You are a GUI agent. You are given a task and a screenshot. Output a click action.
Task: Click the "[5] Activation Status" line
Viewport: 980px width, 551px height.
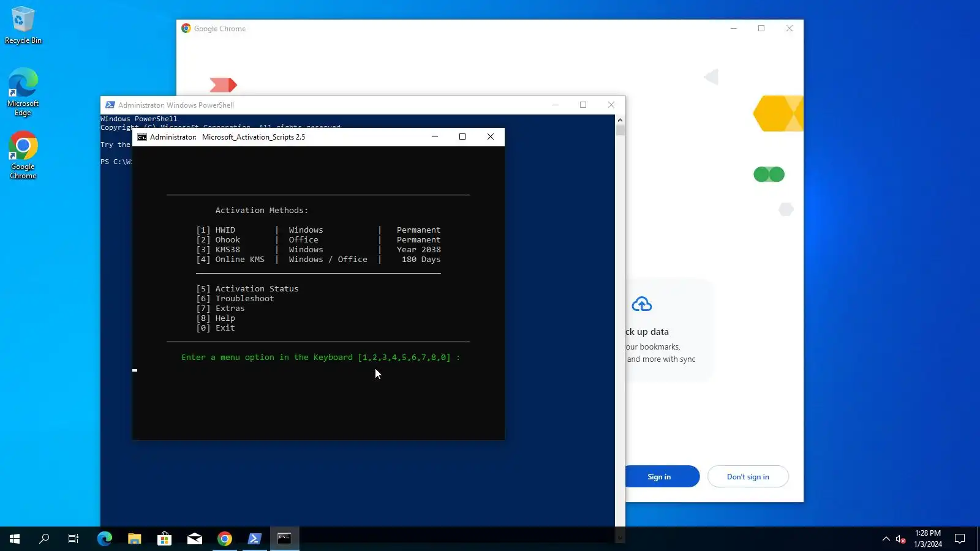click(x=247, y=289)
